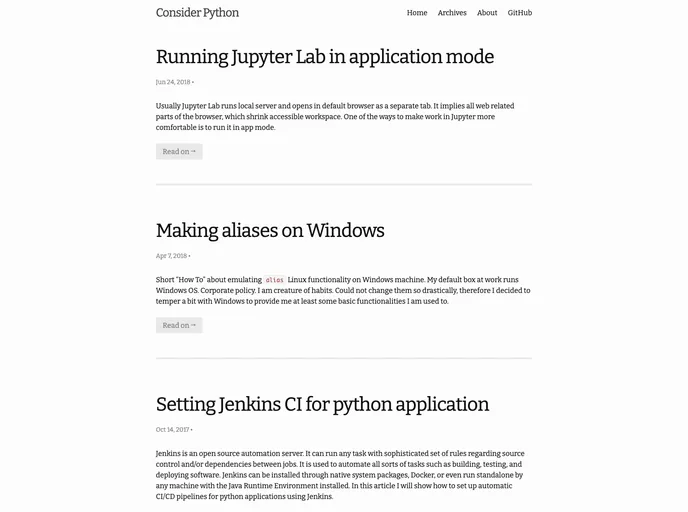Navigate to the About page
The height and width of the screenshot is (512, 688).
click(487, 13)
